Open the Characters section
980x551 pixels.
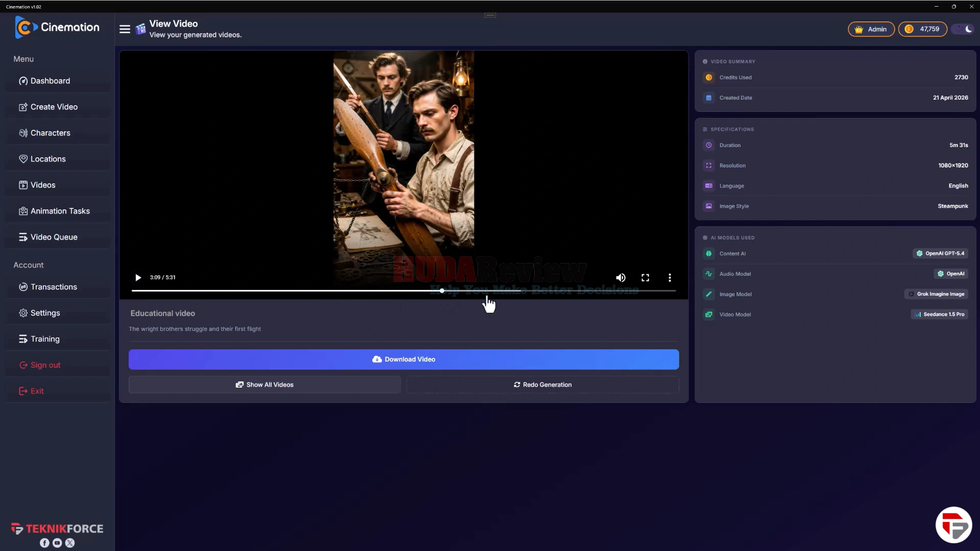click(57, 133)
